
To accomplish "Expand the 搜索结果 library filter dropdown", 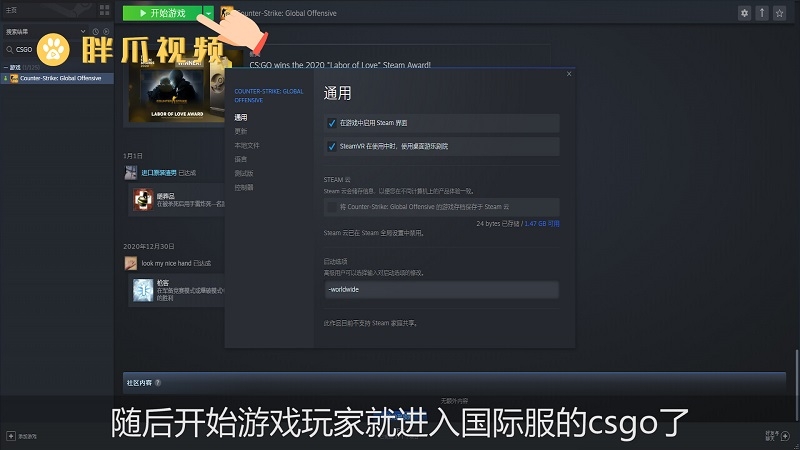I will (83, 32).
